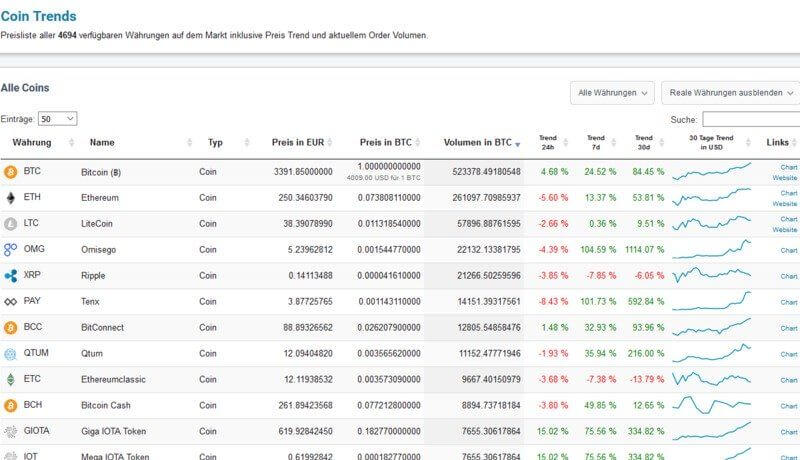Click the Tenx PAY icon

[10, 302]
